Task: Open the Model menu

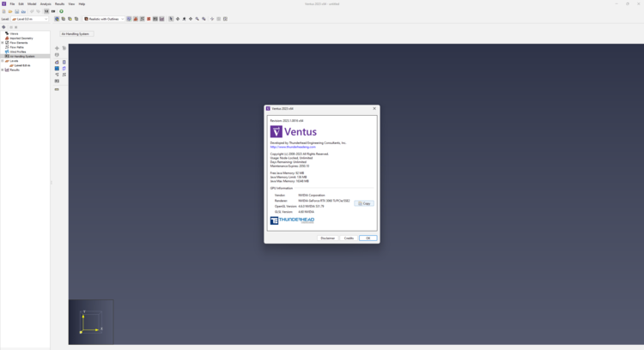Action: [32, 3]
